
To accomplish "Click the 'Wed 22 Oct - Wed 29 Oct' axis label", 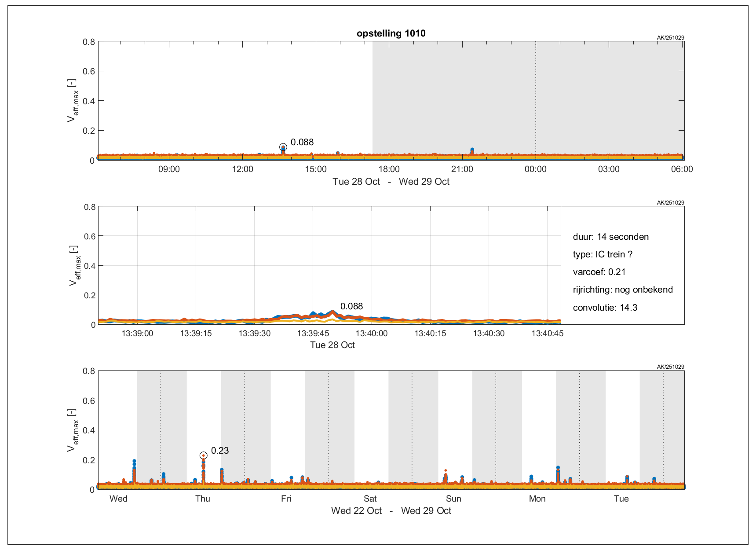I will 391,511.
